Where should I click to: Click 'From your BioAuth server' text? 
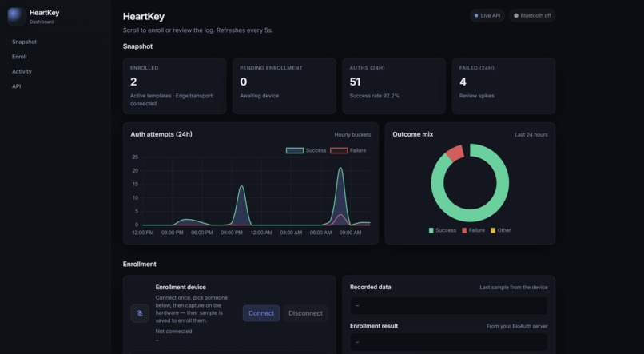coord(517,327)
